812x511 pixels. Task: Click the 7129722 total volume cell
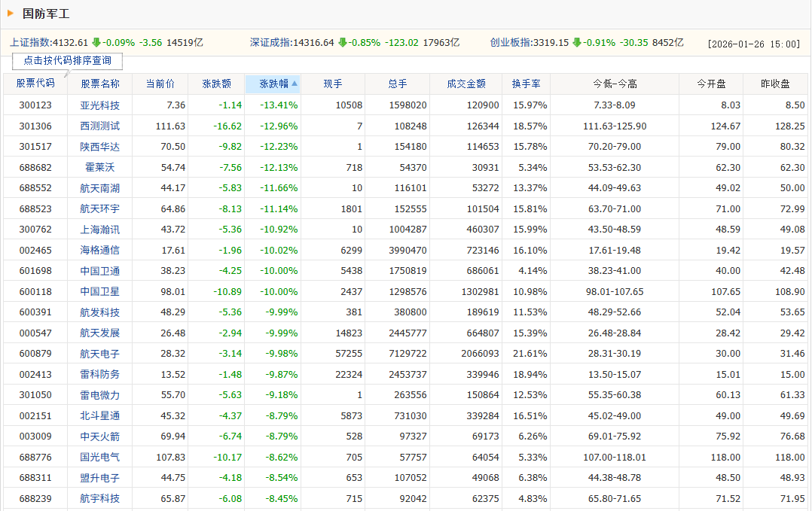coord(408,353)
